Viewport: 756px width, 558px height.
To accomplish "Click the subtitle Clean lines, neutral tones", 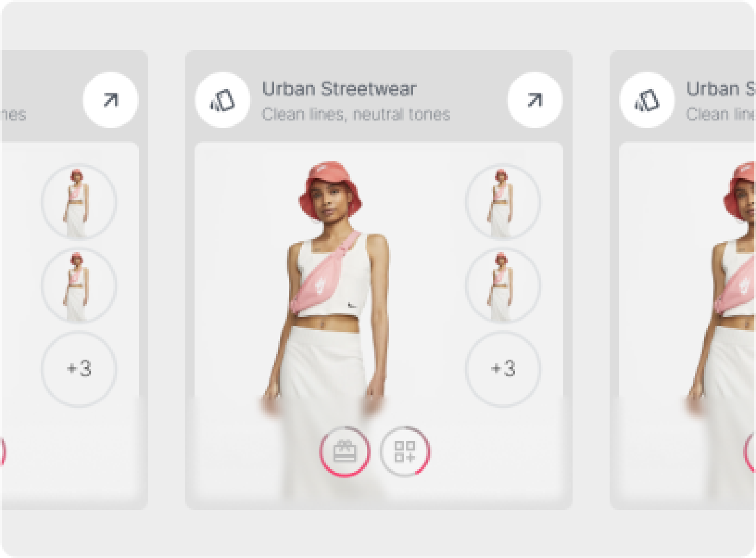I will tap(356, 114).
